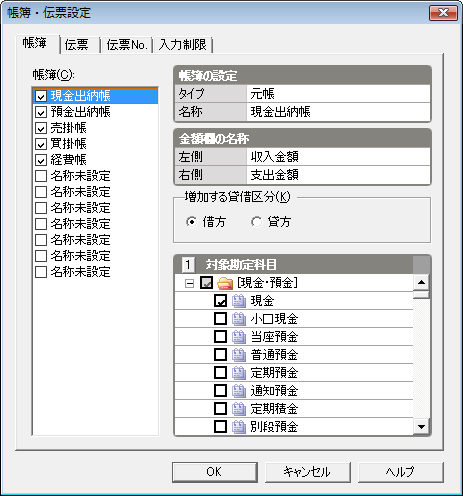Click the account icon beside 別段預金
This screenshot has width=463, height=496.
[x=239, y=427]
